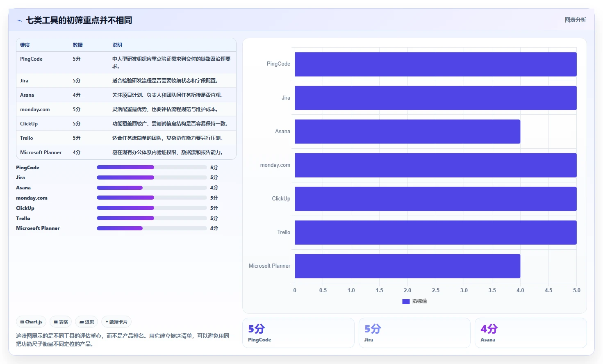Click the Trello label on chart axis
Image resolution: width=603 pixels, height=364 pixels.
284,232
